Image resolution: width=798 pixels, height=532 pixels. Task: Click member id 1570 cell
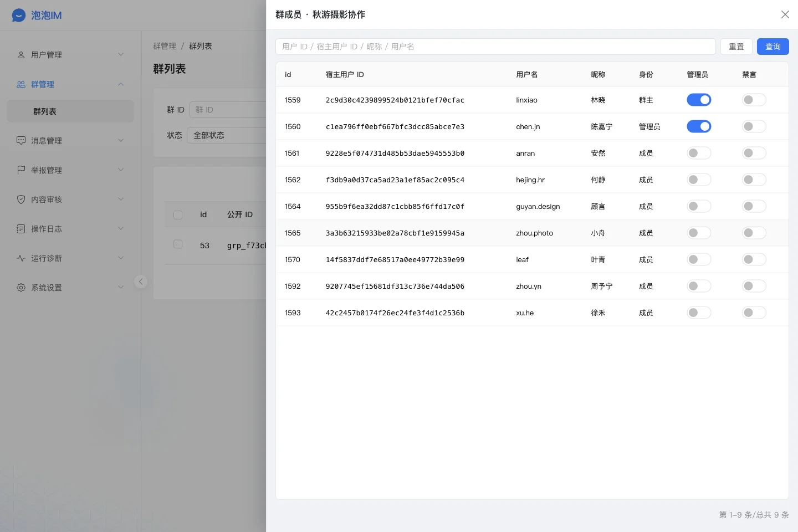click(x=293, y=260)
